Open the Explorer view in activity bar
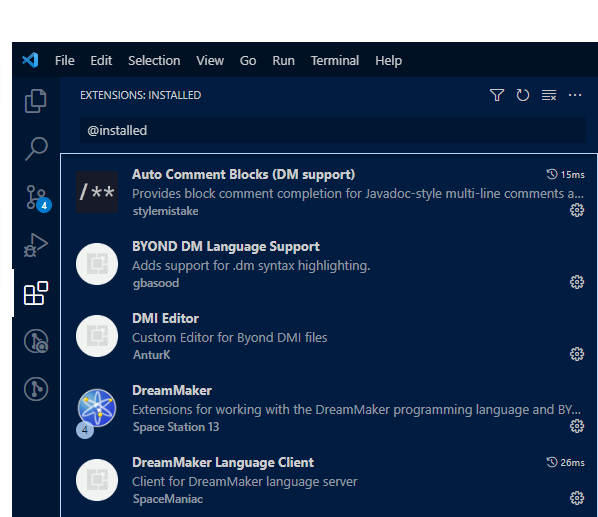The image size is (598, 517). point(36,101)
